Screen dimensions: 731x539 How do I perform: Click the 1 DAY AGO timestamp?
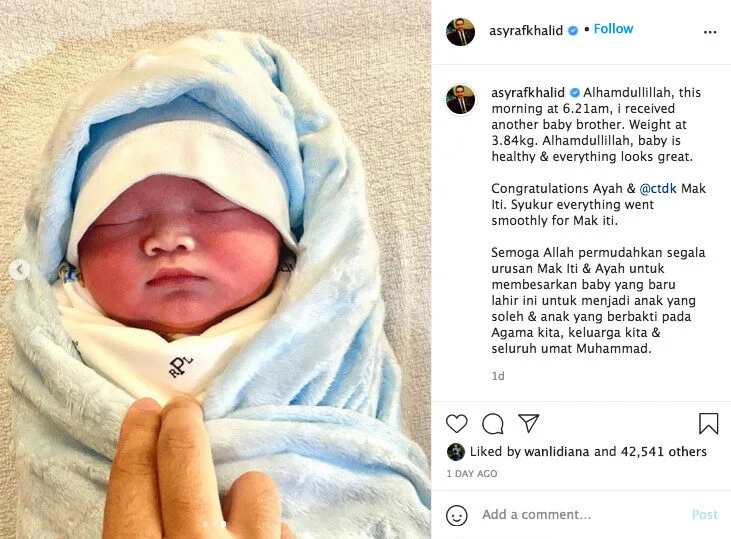point(472,474)
